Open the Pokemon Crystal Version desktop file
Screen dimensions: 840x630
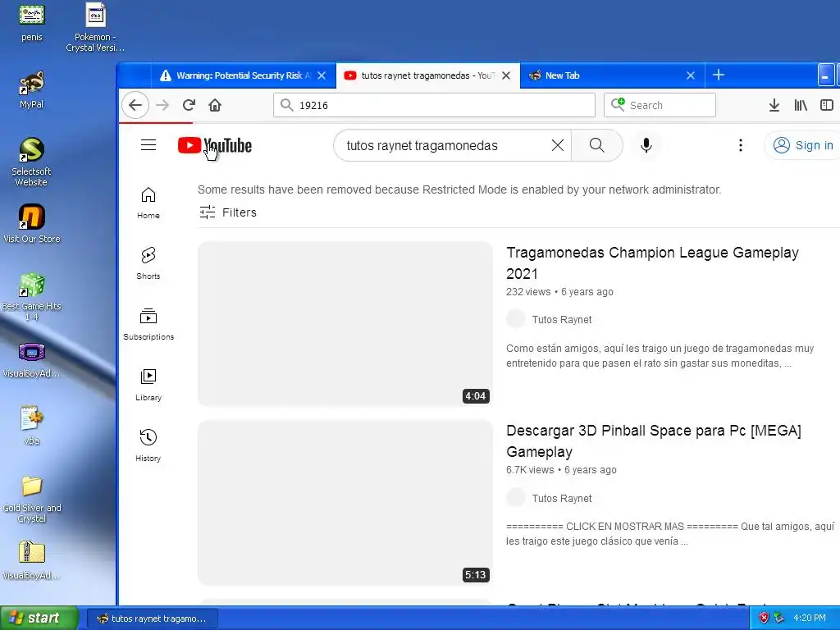click(x=95, y=27)
